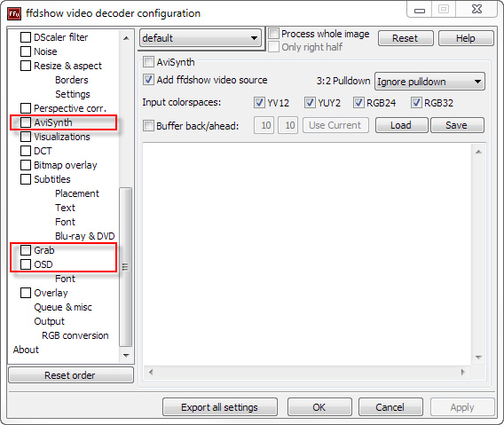This screenshot has height=425, width=504.
Task: Uncheck RGB24 input colorspace
Action: [x=358, y=103]
